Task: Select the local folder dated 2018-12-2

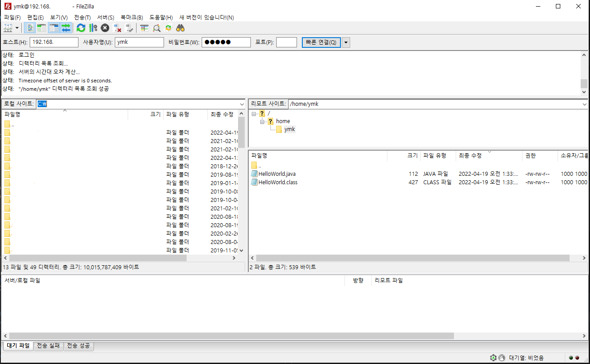Action: pyautogui.click(x=121, y=166)
